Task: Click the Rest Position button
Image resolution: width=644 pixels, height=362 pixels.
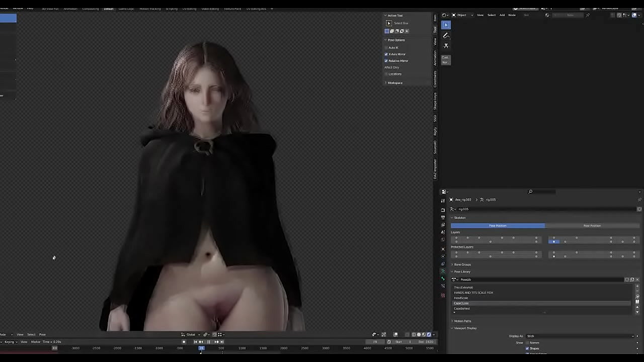Action: coord(592,226)
